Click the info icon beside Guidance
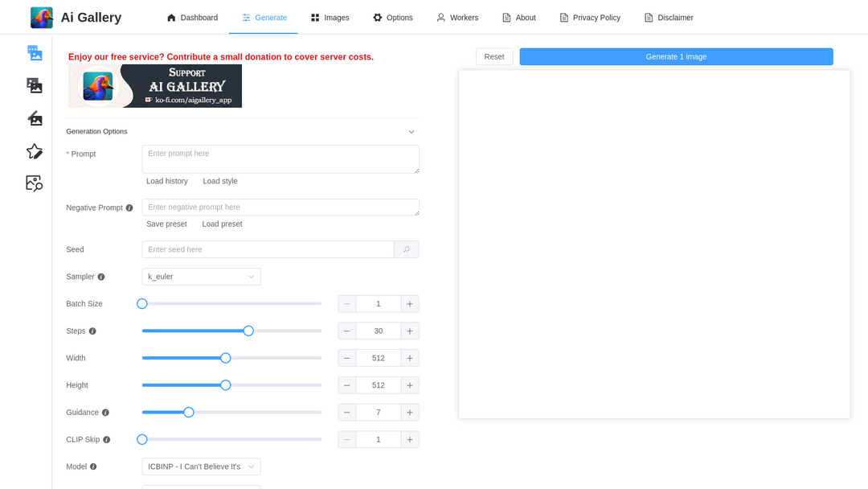 pyautogui.click(x=105, y=413)
